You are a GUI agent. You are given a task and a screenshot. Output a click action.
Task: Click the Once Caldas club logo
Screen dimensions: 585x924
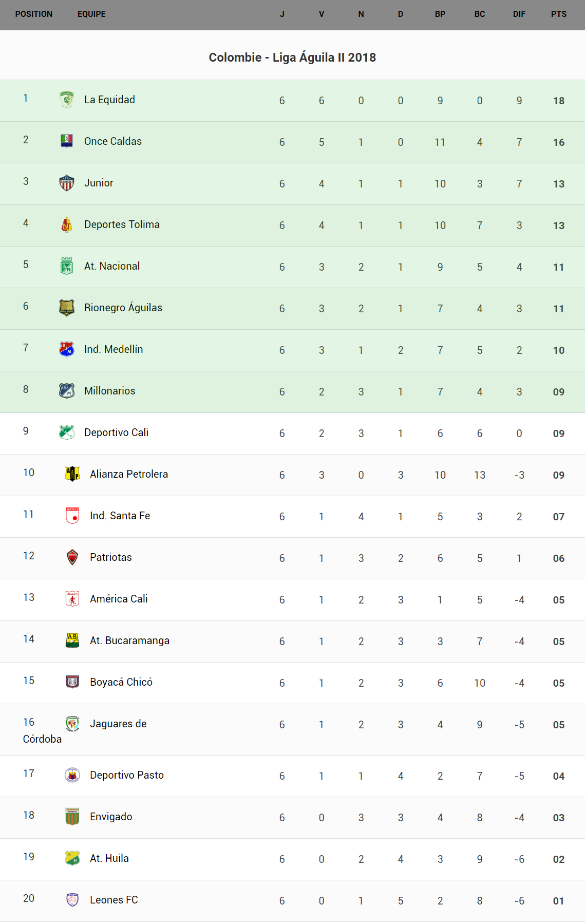(67, 141)
